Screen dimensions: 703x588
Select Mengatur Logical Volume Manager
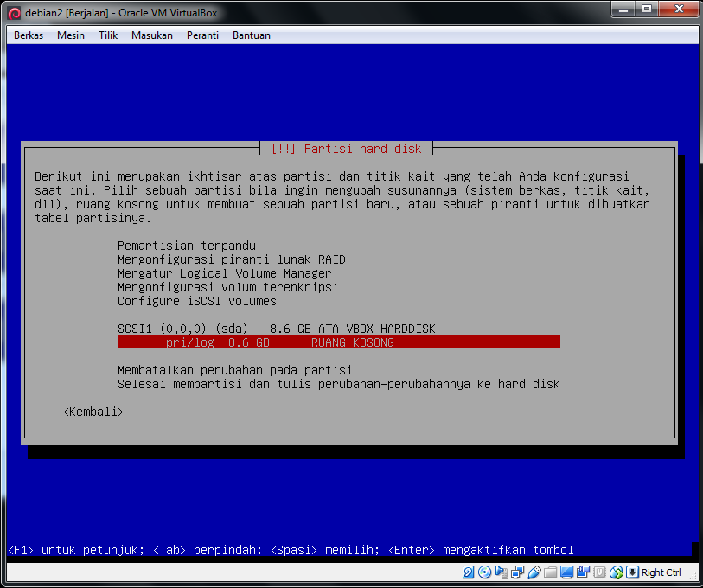coord(224,273)
